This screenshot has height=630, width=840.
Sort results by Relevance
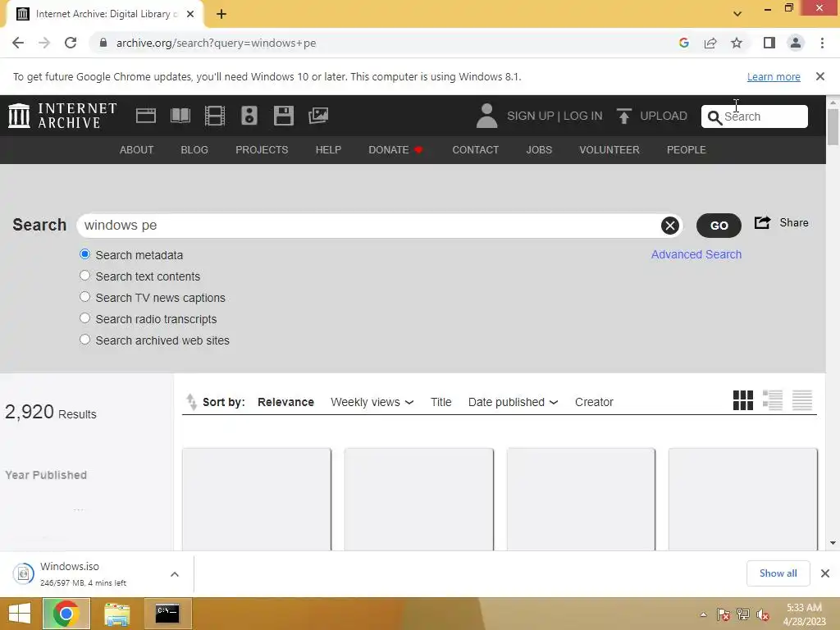285,402
